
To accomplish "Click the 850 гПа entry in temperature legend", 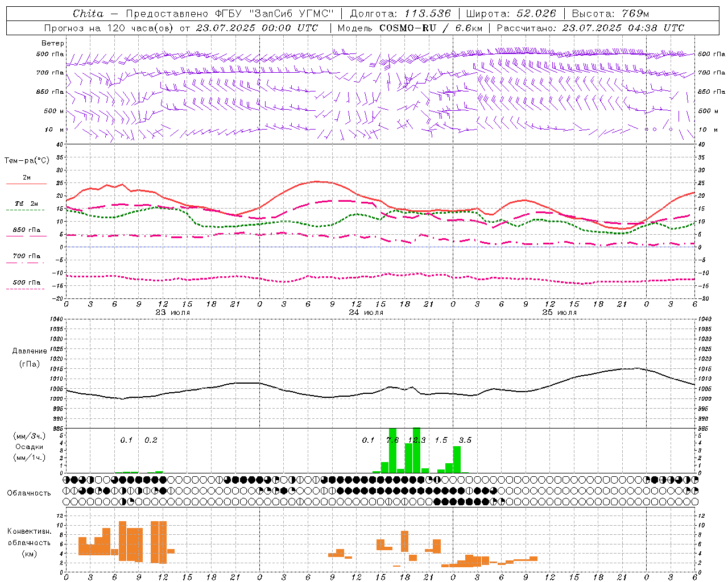I will (26, 230).
